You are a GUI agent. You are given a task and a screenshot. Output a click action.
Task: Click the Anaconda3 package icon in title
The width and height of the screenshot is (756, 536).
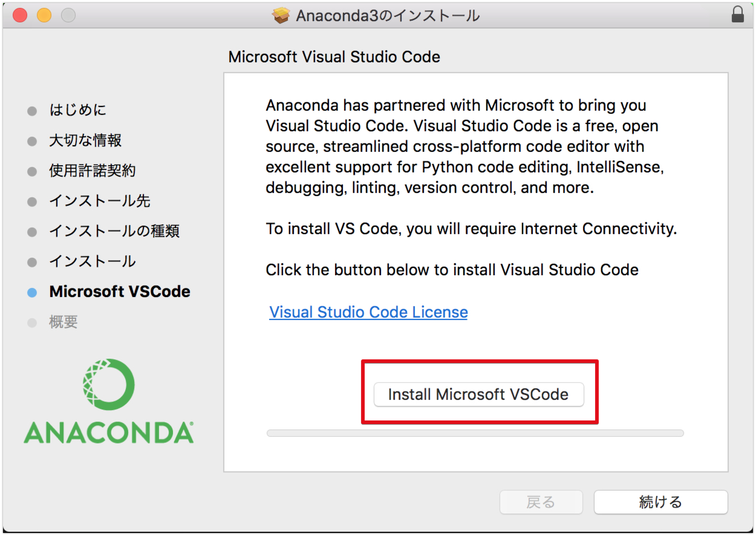281,16
